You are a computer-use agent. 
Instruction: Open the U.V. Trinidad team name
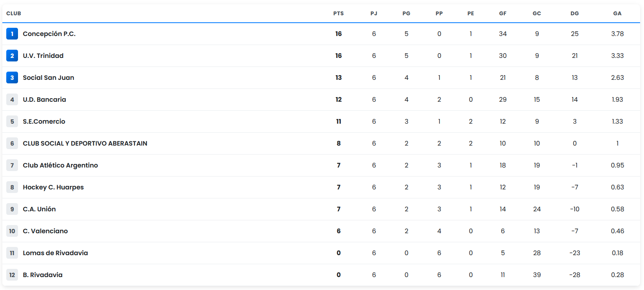(x=43, y=56)
